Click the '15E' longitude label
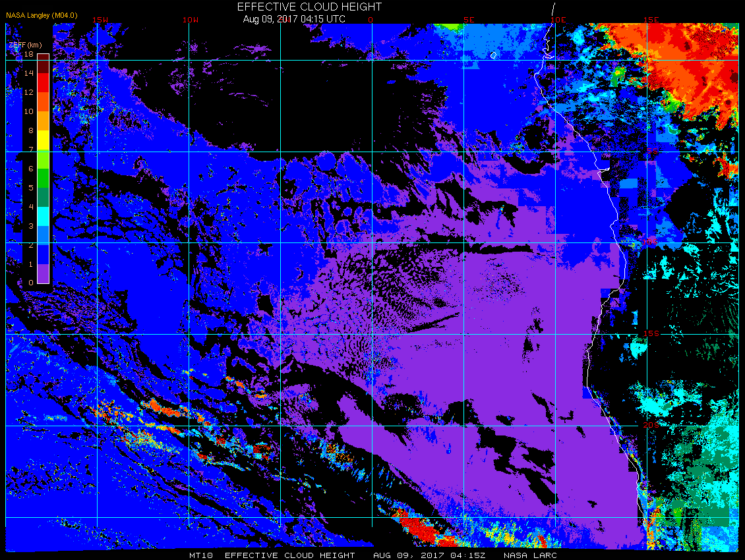Viewport: 745px width, 560px height. point(651,20)
